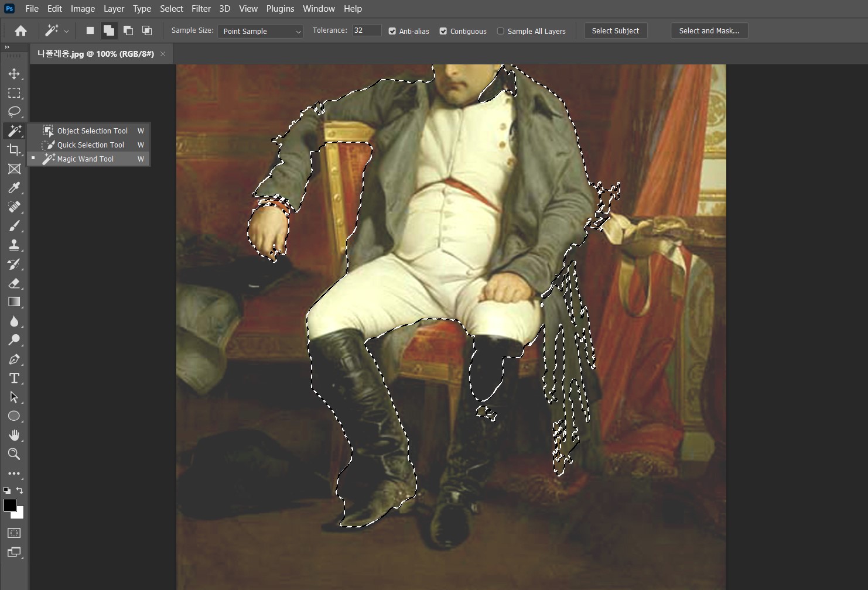868x590 pixels.
Task: Choose New Selection mode
Action: pos(90,30)
